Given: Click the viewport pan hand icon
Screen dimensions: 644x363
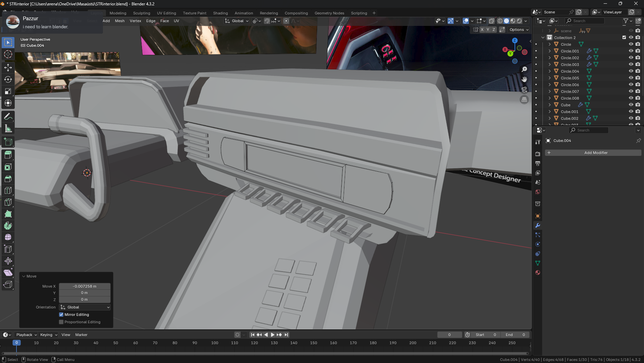Looking at the screenshot, I should pyautogui.click(x=524, y=79).
